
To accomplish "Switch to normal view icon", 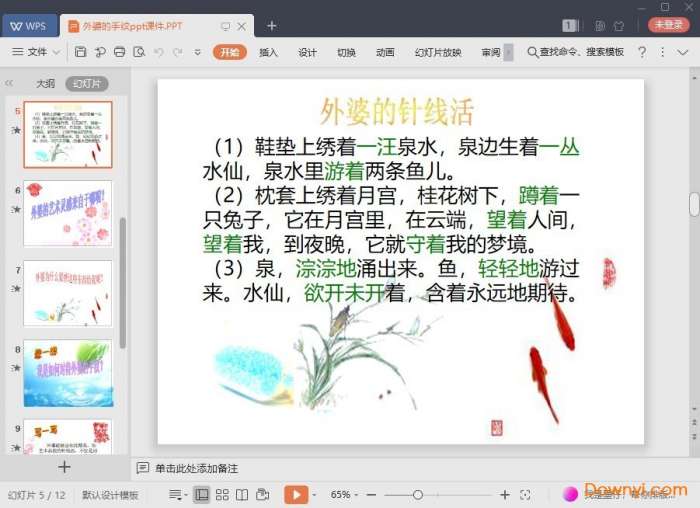I will (x=202, y=494).
